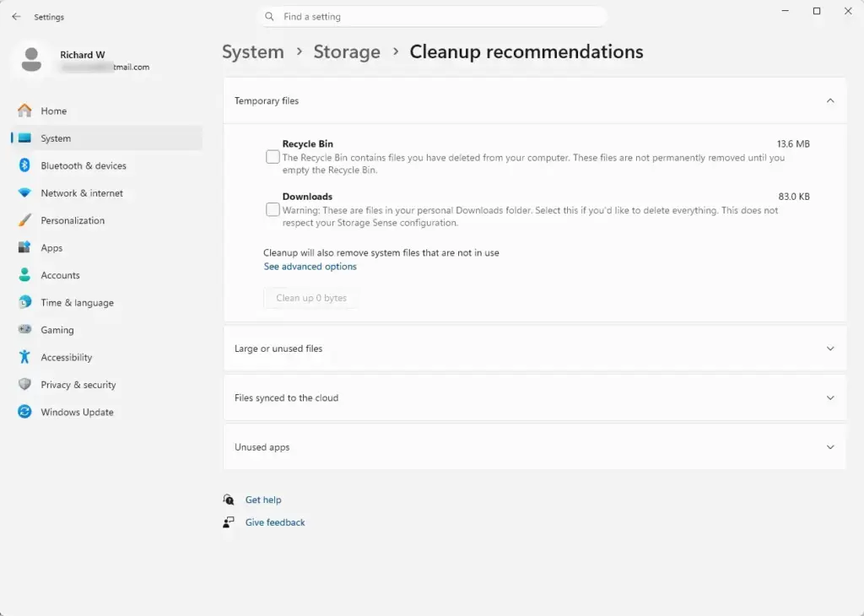Click the Recycle Bin size 13.6 MB
Image resolution: width=864 pixels, height=616 pixels.
(x=793, y=143)
